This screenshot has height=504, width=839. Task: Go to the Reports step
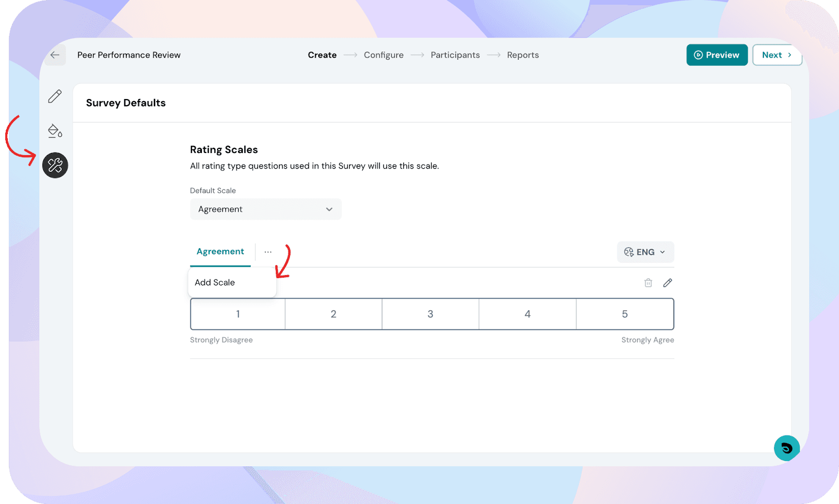tap(523, 55)
